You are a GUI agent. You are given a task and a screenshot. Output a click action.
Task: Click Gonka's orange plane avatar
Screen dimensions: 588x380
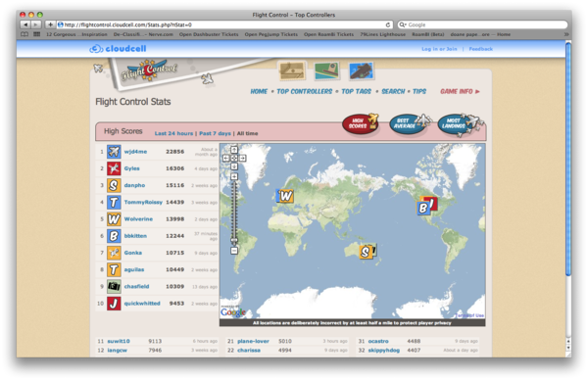[x=114, y=253]
